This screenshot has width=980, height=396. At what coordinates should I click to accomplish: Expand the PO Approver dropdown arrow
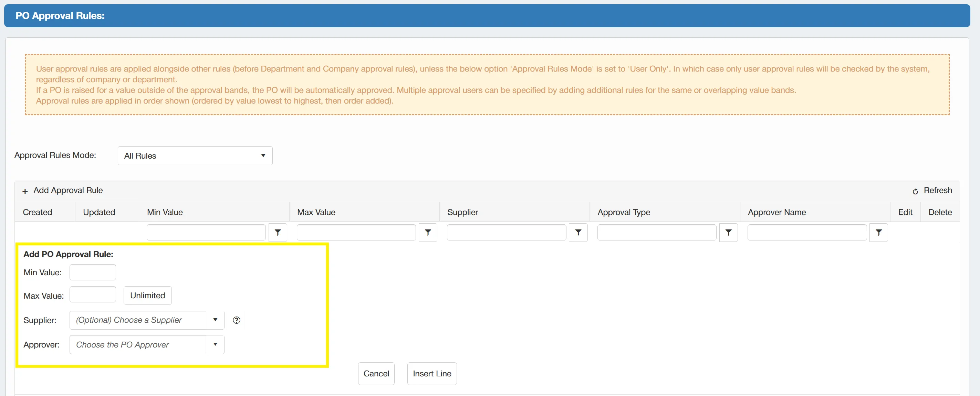click(215, 344)
